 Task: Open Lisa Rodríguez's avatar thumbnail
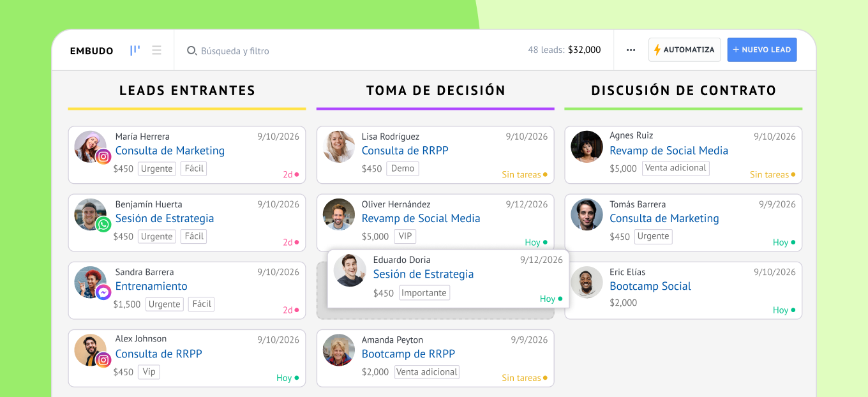pyautogui.click(x=339, y=147)
